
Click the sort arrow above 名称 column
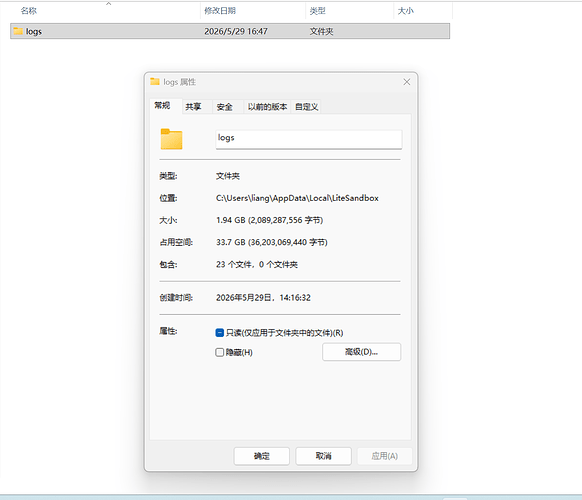coord(108,4)
